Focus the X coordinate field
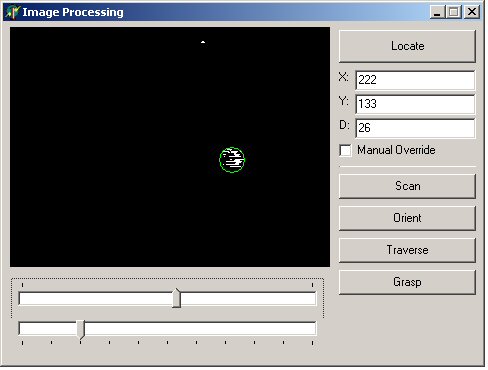 415,80
